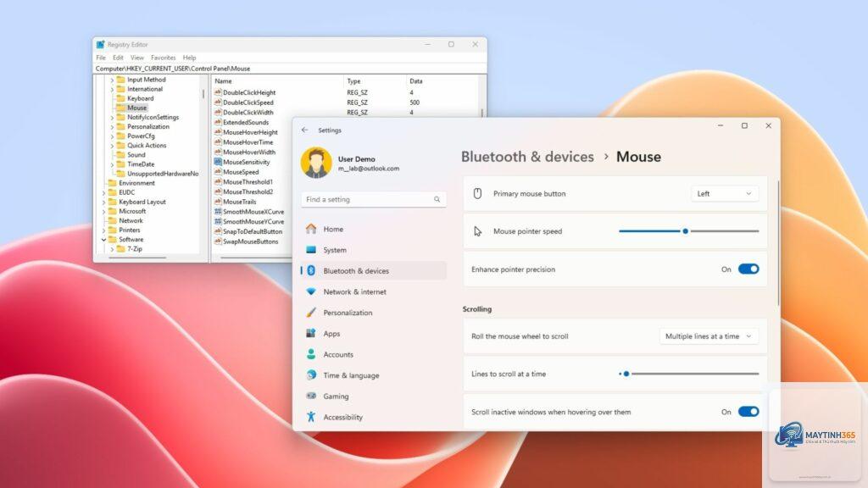Select the MouseThreshold1 registry value

[248, 182]
